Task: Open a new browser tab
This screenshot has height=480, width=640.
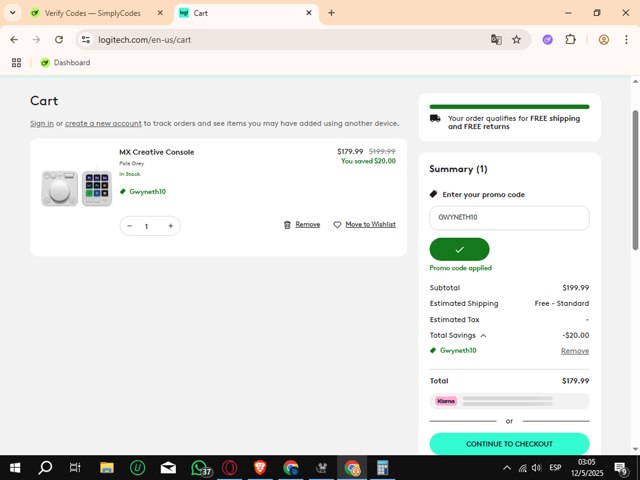Action: [x=331, y=13]
